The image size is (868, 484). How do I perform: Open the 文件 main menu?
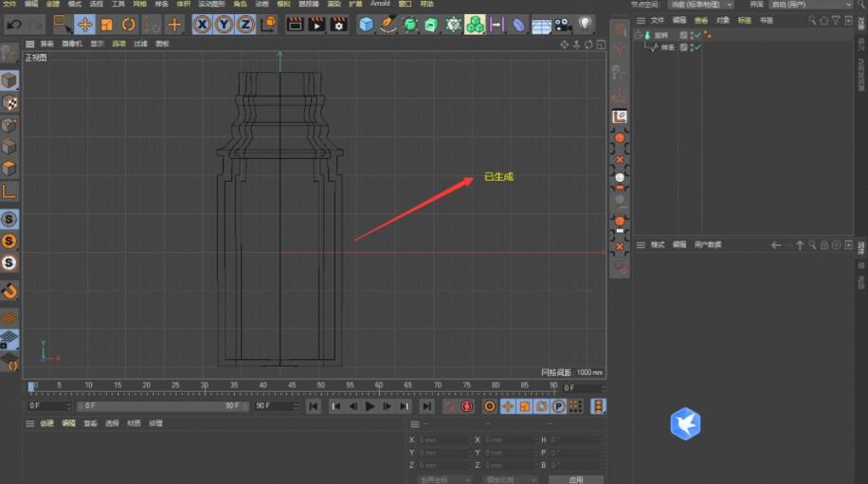point(9,4)
